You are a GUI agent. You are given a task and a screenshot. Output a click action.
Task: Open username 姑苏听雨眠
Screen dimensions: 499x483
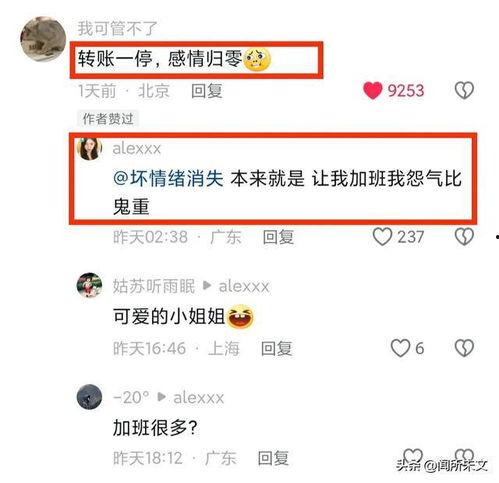[x=154, y=286]
